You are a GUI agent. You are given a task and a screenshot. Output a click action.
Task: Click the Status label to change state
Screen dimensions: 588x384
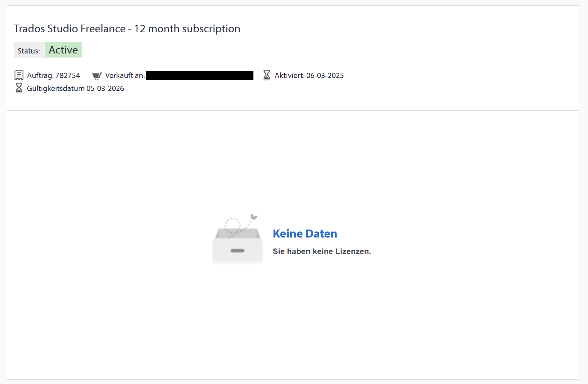[29, 50]
